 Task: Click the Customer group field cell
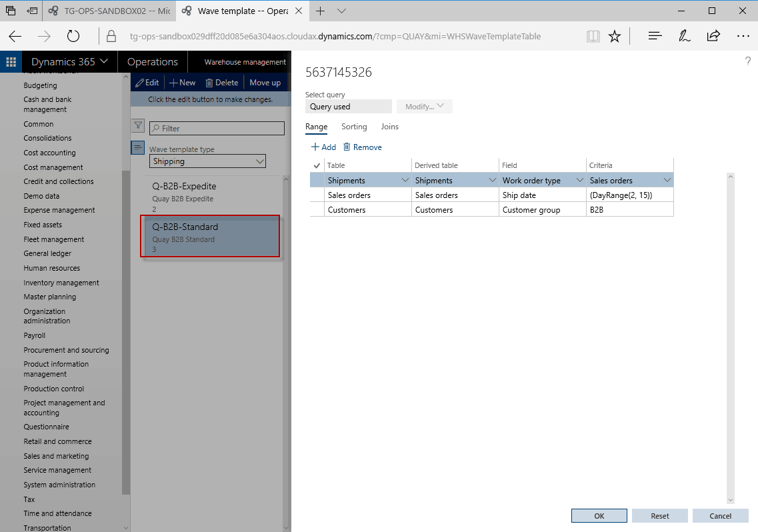pos(542,210)
